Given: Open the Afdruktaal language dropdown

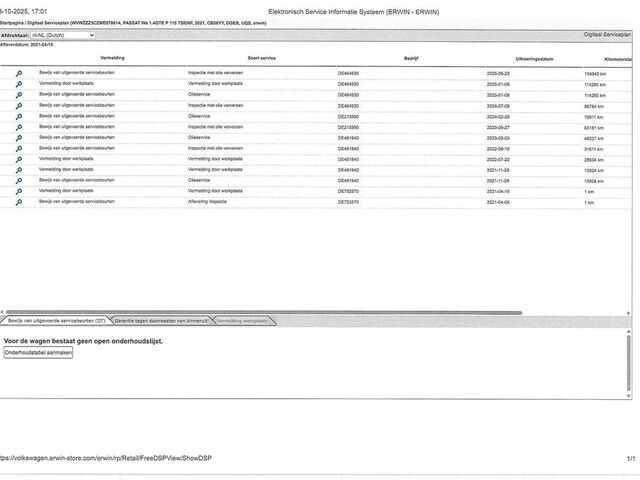Looking at the screenshot, I should (63, 35).
